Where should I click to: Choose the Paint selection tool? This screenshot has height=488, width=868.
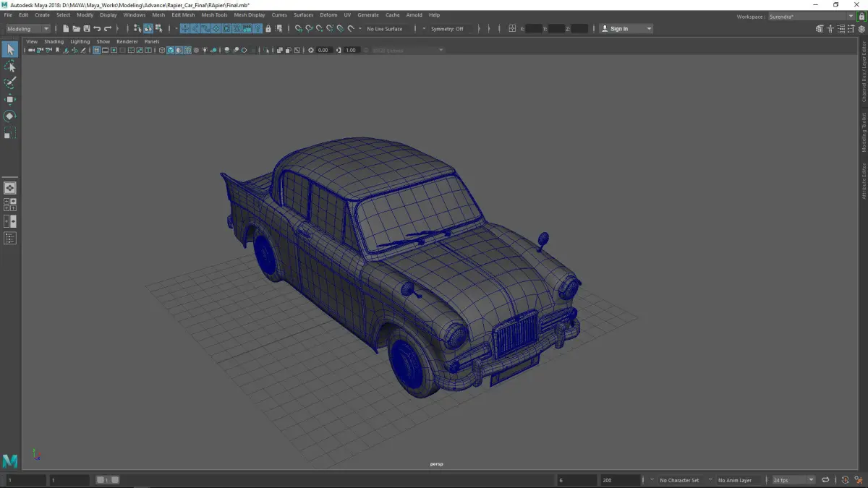click(x=10, y=82)
